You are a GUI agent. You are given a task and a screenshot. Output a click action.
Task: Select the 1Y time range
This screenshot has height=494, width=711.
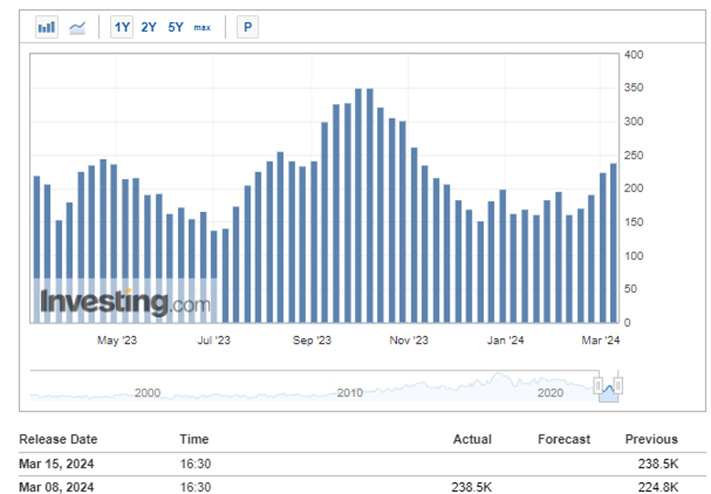122,27
